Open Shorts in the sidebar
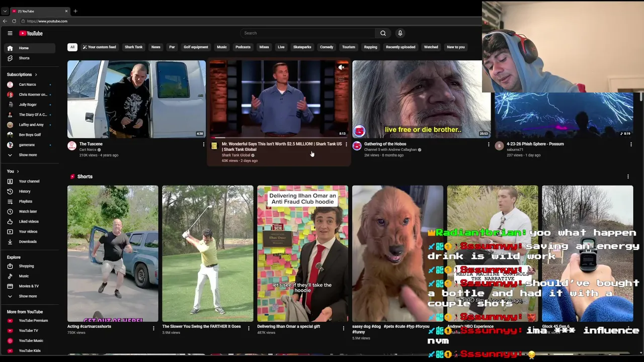The width and height of the screenshot is (644, 362). (30, 58)
